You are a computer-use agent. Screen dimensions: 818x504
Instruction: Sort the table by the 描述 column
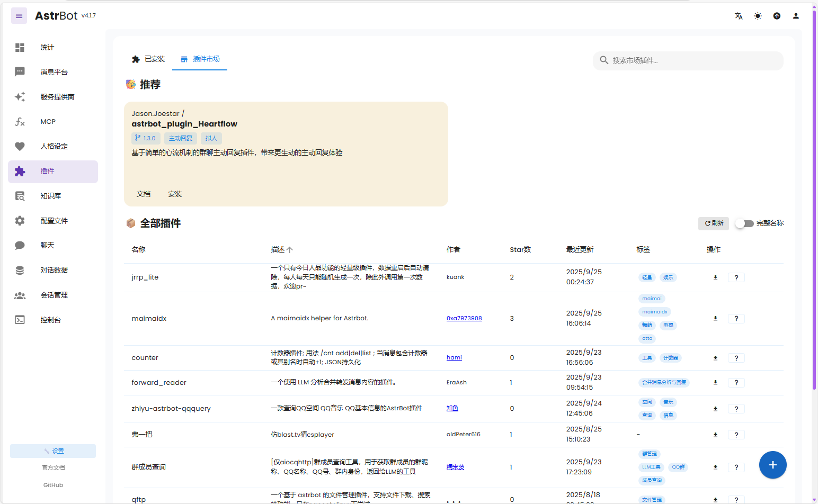coord(281,249)
